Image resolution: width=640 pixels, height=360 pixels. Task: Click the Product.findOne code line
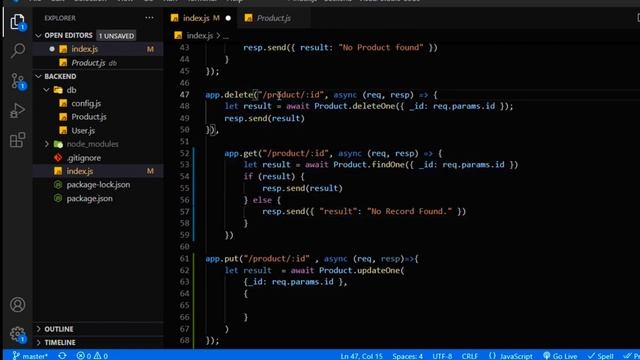[x=381, y=165]
